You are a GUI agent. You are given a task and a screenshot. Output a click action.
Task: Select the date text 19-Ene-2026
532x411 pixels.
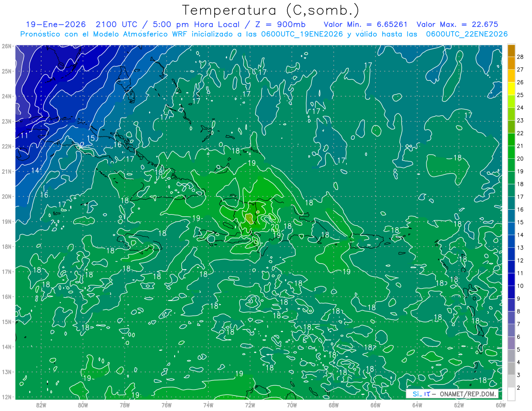point(55,24)
